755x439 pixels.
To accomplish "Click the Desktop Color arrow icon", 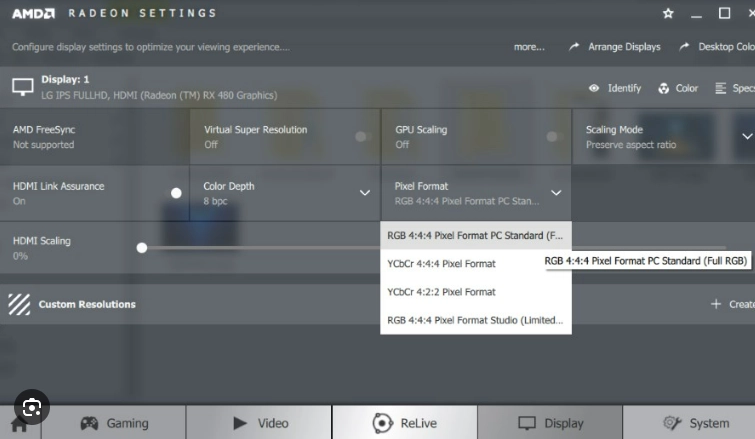I will point(684,47).
